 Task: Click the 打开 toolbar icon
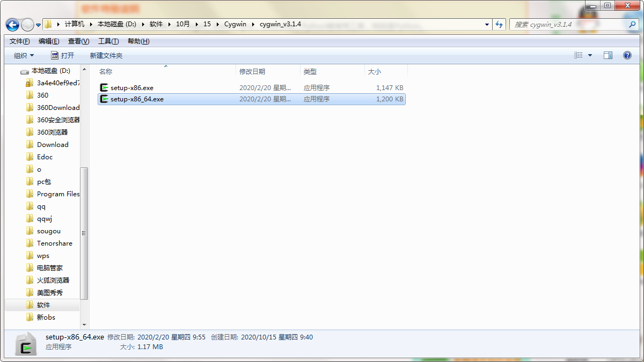click(x=54, y=55)
